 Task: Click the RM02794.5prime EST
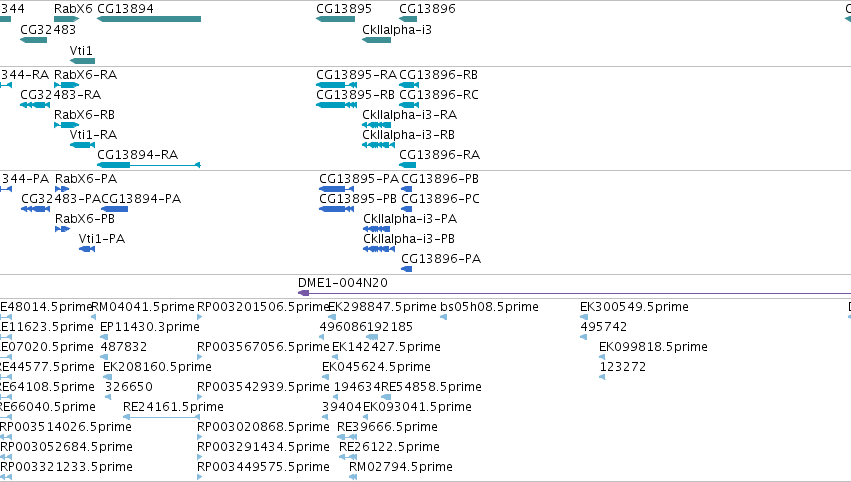[x=353, y=478]
